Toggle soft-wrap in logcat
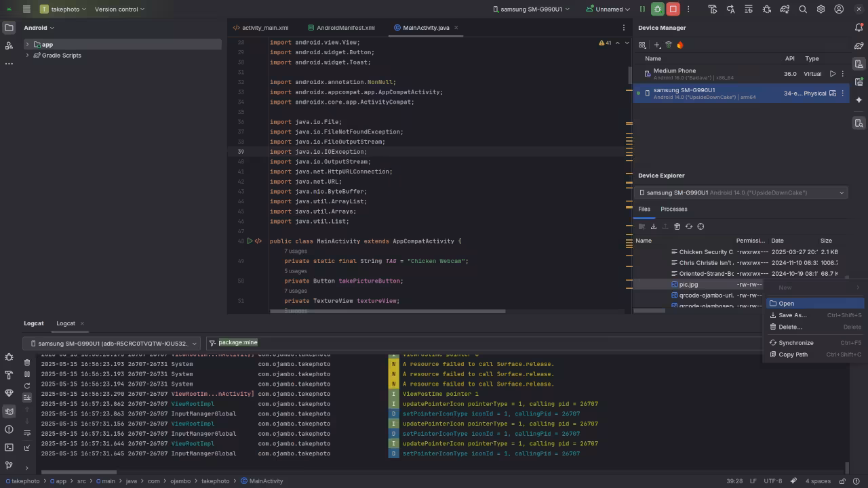 [x=27, y=433]
